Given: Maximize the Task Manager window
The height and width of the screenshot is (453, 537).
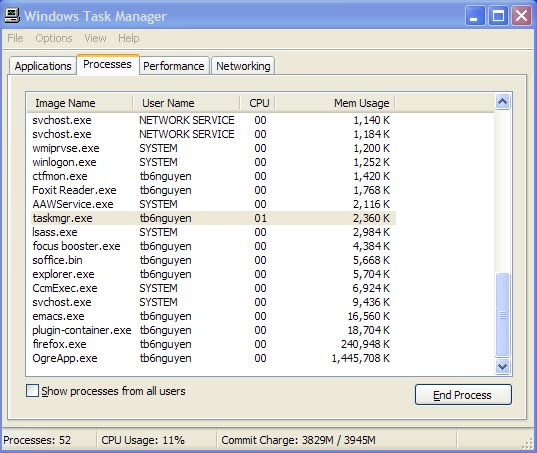Looking at the screenshot, I should 498,16.
